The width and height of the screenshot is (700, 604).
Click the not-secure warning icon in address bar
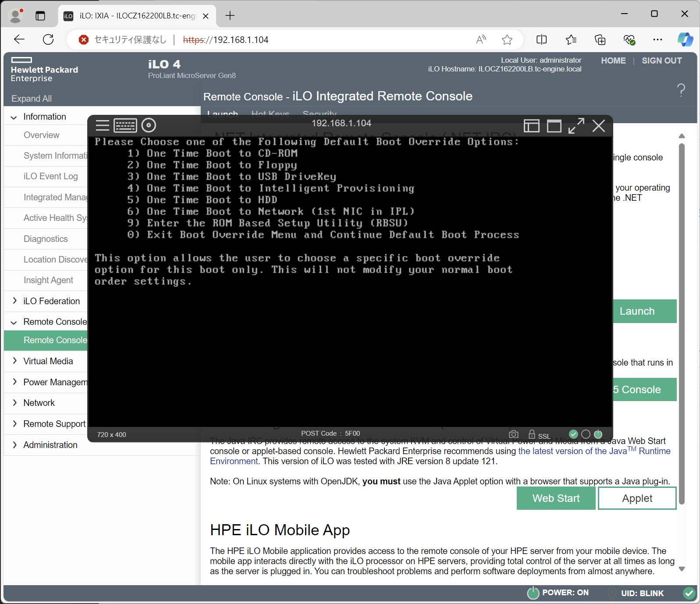pos(83,40)
